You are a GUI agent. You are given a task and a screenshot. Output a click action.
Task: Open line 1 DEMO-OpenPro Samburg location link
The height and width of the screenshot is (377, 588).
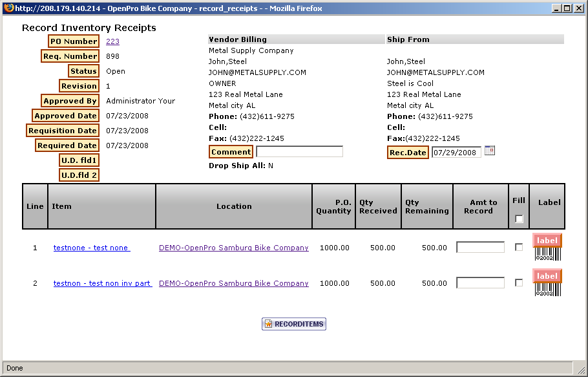[233, 248]
